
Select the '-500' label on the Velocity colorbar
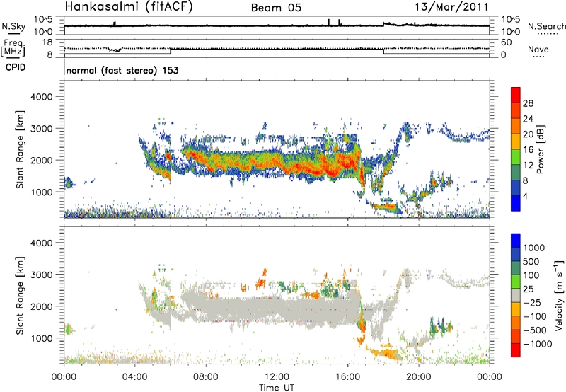535,330
